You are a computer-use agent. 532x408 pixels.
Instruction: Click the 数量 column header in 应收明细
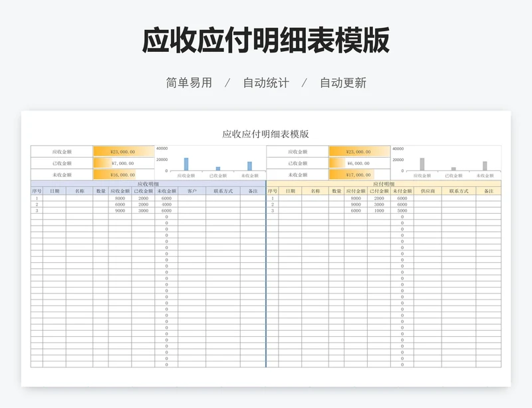[x=101, y=191]
